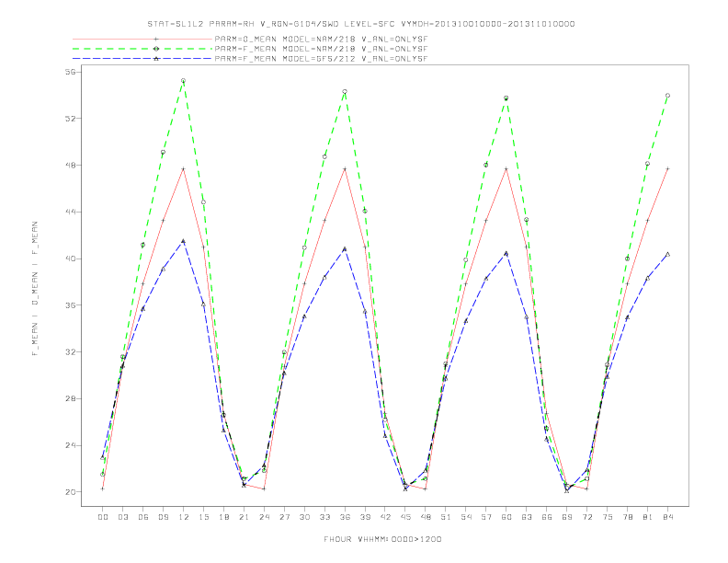This screenshot has height=563, width=728.
Task: Click x-axis tick label 84
Action: click(667, 517)
